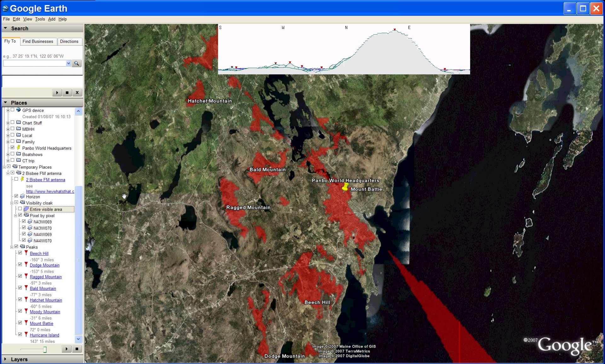Click the CT trip folder icon
Image resolution: width=605 pixels, height=364 pixels.
point(19,160)
